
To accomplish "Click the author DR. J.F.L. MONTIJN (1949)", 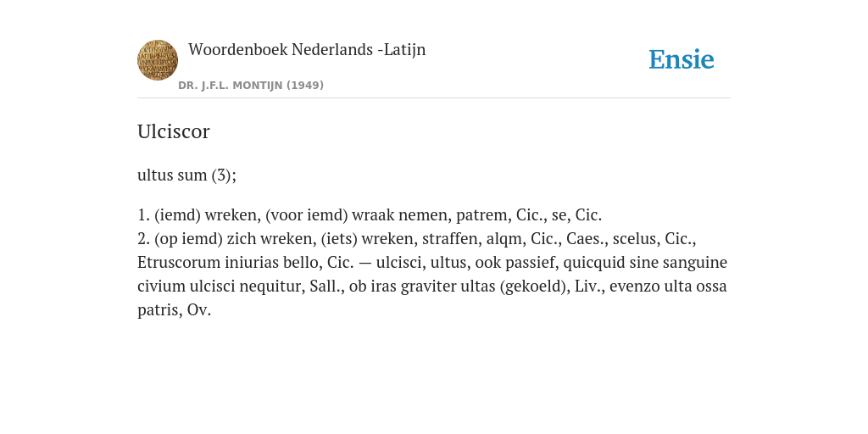I will click(251, 86).
